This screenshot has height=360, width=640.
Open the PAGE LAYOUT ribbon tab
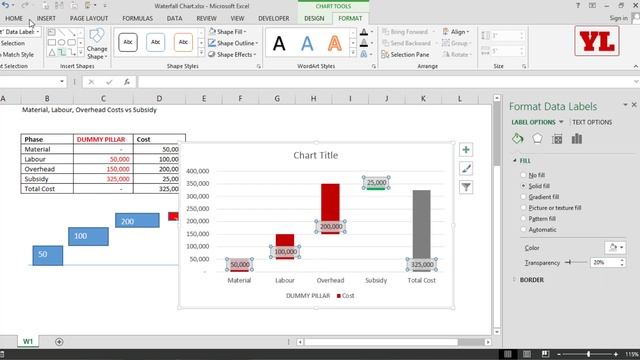(x=89, y=18)
